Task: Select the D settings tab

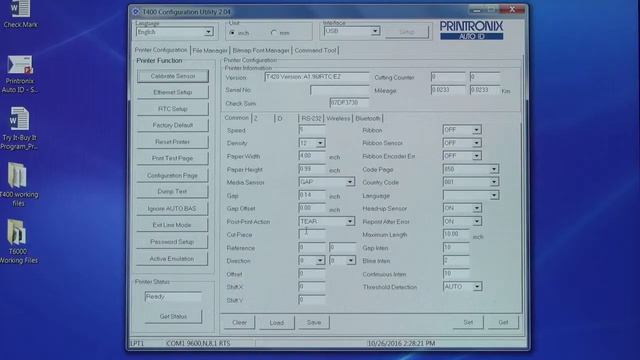Action: click(287, 118)
